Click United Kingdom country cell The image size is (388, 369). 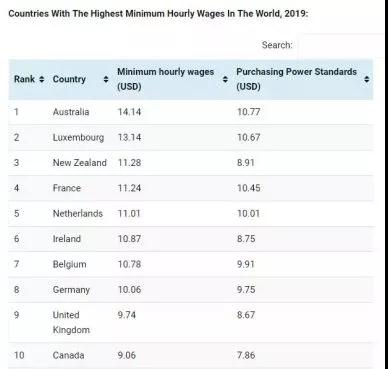[x=71, y=322]
